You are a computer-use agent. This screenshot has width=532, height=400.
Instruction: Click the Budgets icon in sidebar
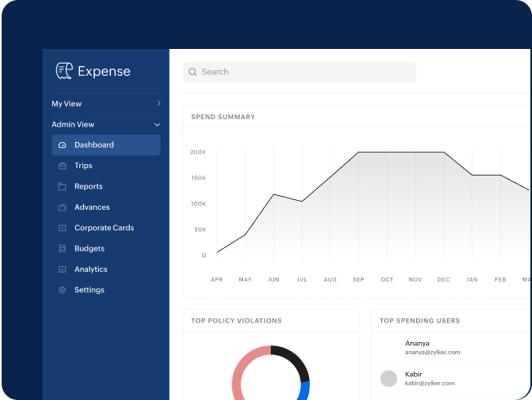click(x=62, y=249)
